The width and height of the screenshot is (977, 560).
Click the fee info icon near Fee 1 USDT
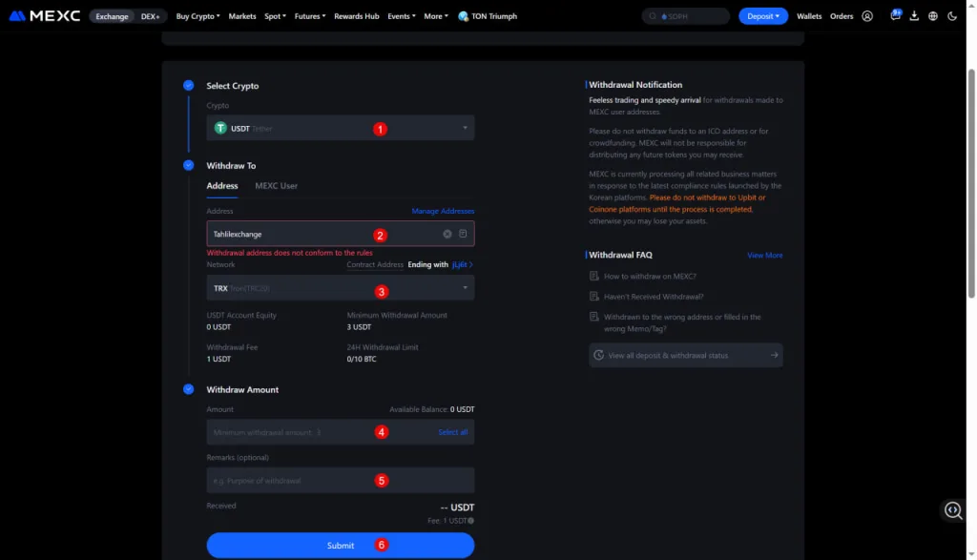coord(471,521)
